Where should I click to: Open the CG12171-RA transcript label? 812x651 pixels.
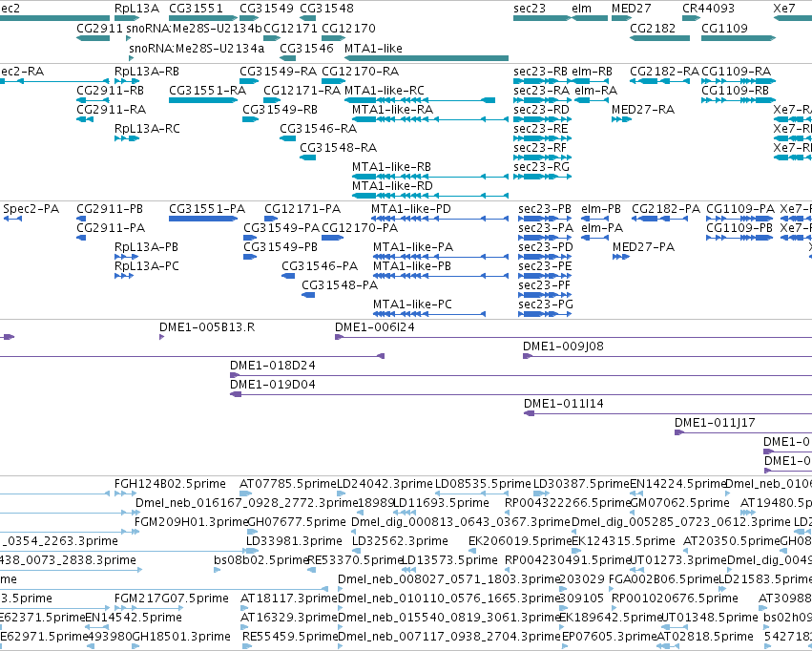coord(302,90)
